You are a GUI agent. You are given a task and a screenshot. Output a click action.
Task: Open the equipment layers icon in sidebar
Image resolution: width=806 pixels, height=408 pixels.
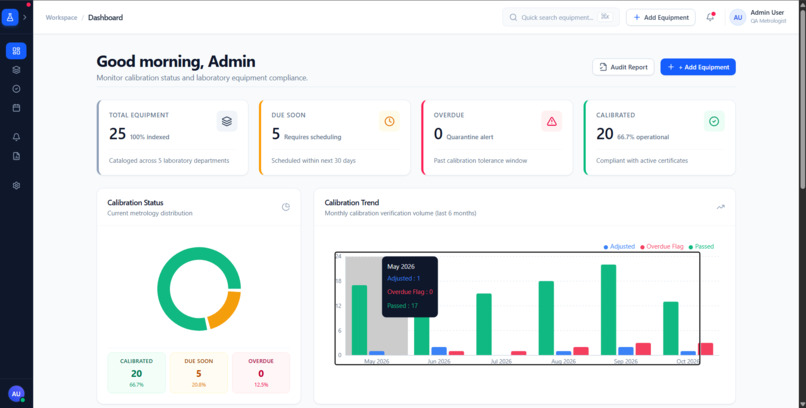pos(16,70)
